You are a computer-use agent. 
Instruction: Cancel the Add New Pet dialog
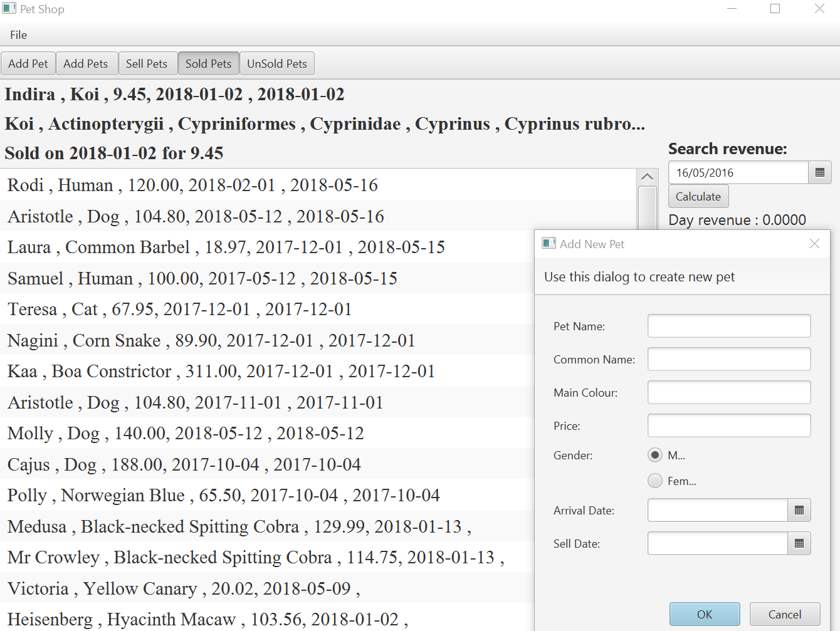click(x=784, y=614)
